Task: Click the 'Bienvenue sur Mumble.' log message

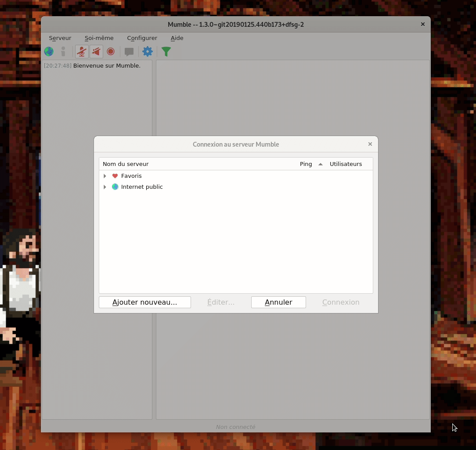Action: click(107, 65)
